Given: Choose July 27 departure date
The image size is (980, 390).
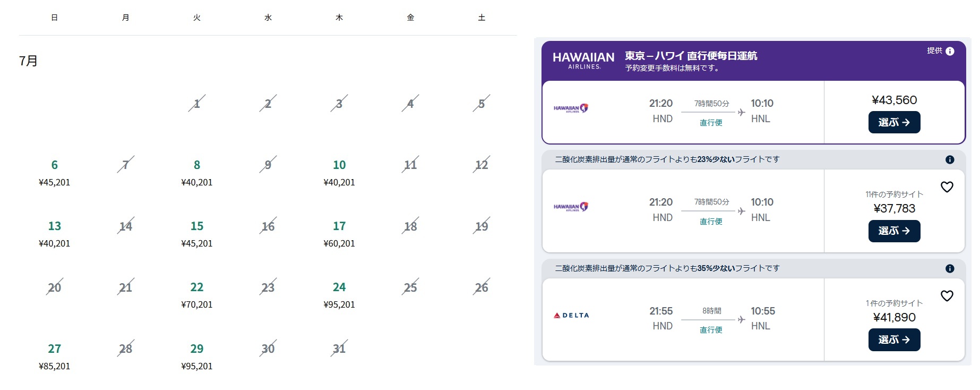Looking at the screenshot, I should point(55,356).
